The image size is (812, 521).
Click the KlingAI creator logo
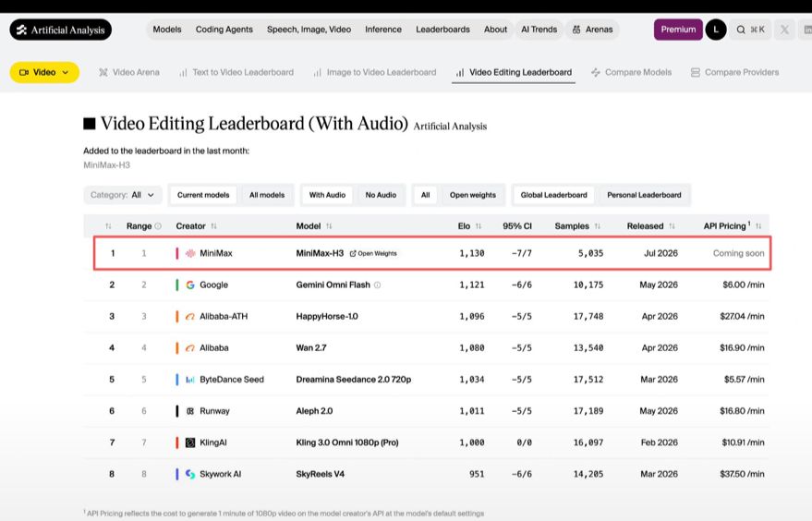(x=190, y=442)
